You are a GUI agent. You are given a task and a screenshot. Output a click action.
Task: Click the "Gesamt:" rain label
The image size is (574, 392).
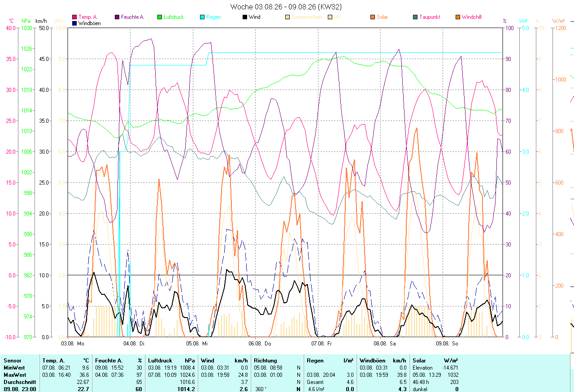coord(316,382)
